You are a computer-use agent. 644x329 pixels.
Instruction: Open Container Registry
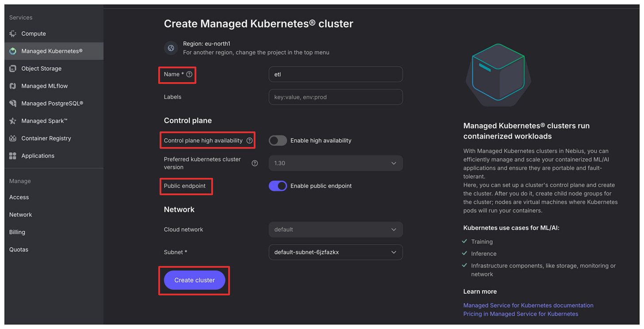54,138
